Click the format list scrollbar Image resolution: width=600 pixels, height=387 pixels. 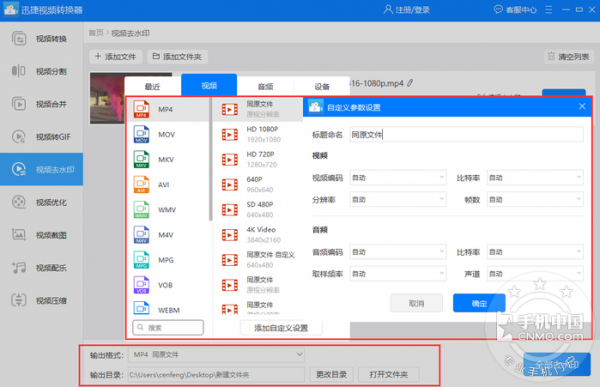pos(210,159)
